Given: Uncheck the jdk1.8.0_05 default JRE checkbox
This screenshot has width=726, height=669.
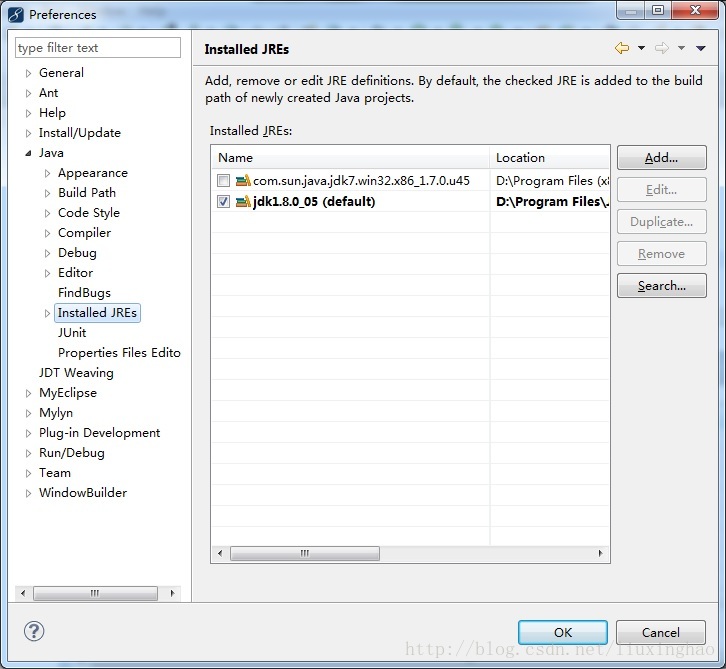Looking at the screenshot, I should click(x=224, y=201).
